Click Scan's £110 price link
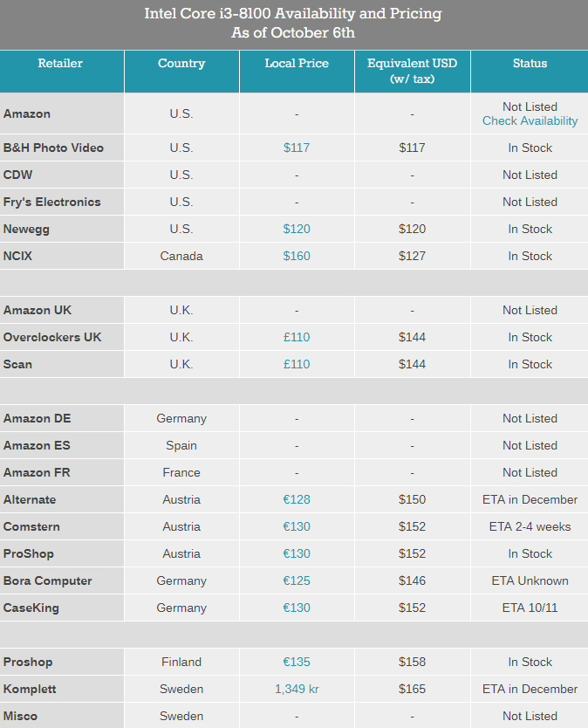Screen dimensions: 588x728 (x=297, y=364)
